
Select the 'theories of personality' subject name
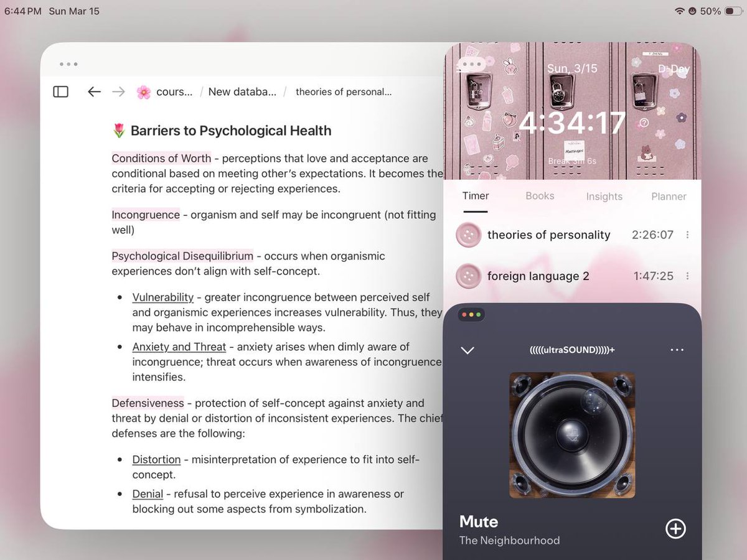[548, 235]
